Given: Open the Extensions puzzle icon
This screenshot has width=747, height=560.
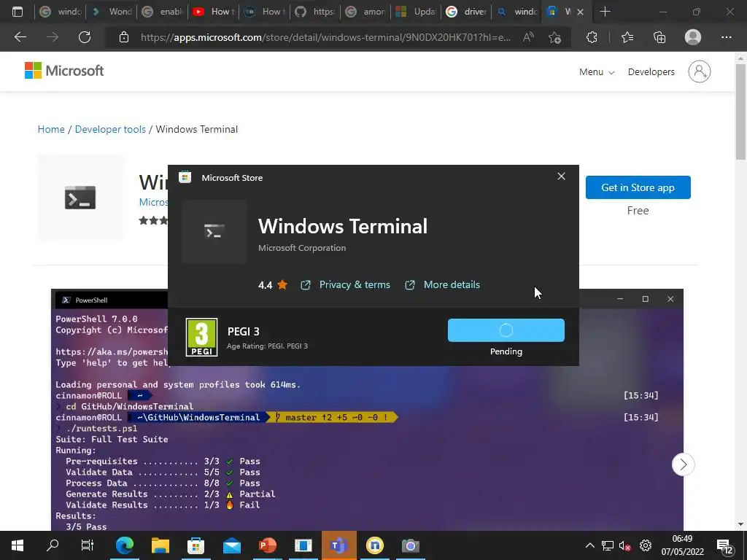Looking at the screenshot, I should tap(592, 37).
